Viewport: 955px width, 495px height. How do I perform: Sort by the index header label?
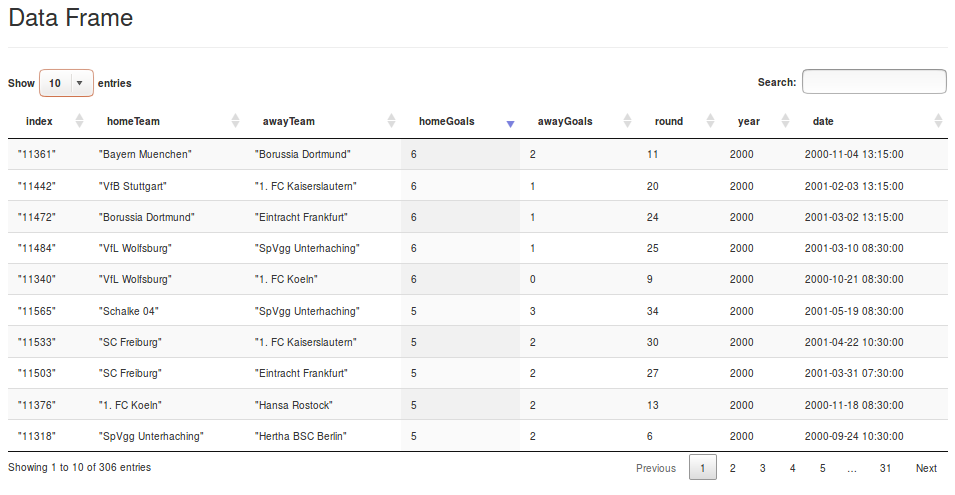[x=39, y=121]
